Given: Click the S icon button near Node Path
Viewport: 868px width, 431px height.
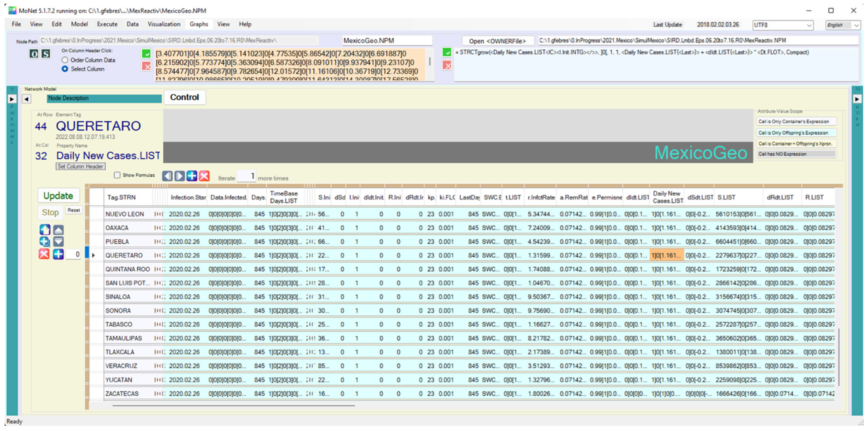Looking at the screenshot, I should click(x=45, y=54).
